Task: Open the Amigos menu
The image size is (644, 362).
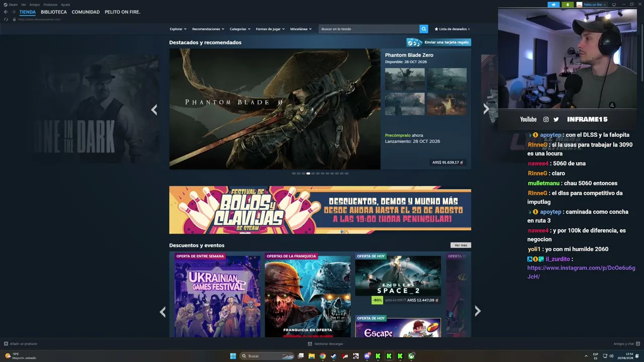Action: pyautogui.click(x=34, y=5)
